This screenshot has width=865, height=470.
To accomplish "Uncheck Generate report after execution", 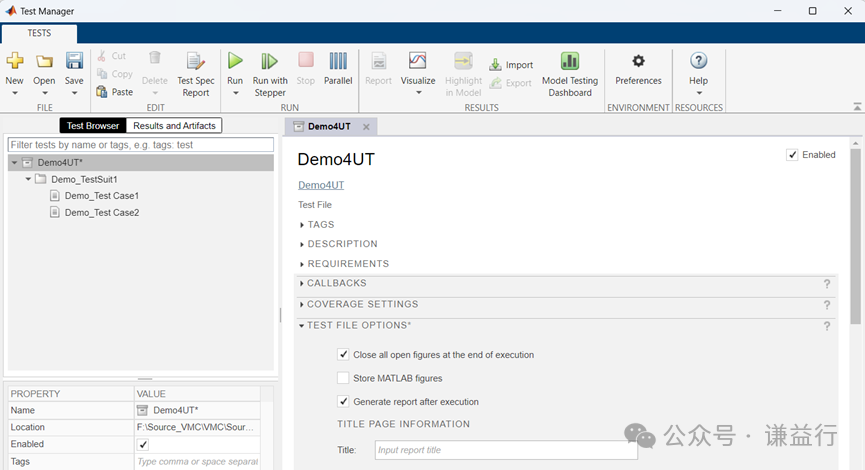I will (343, 401).
